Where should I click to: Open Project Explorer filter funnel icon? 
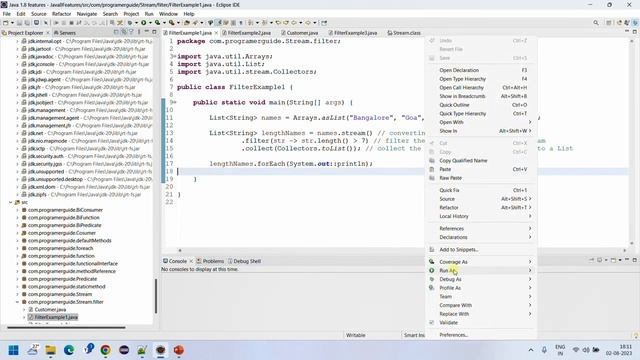click(131, 32)
